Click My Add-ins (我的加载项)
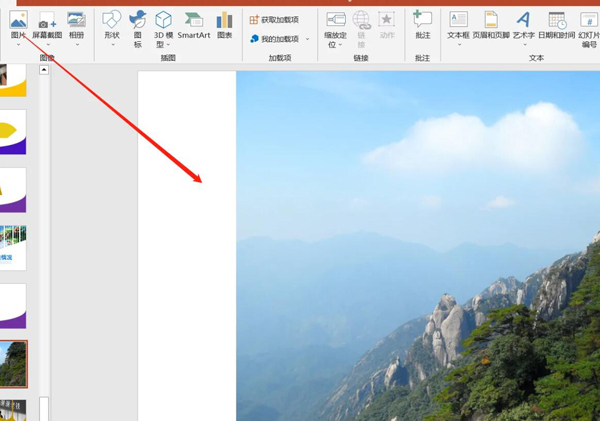The image size is (600, 421). pyautogui.click(x=275, y=39)
